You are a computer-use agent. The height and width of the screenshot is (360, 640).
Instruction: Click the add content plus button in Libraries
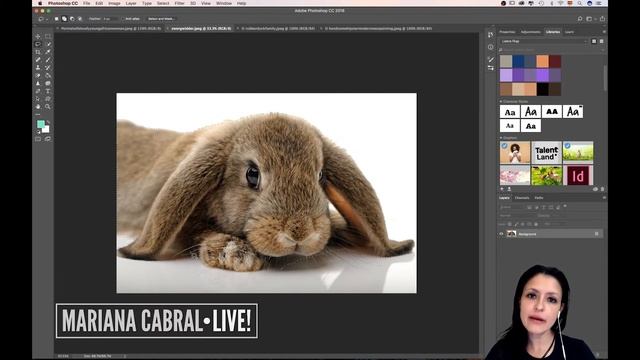(x=502, y=189)
